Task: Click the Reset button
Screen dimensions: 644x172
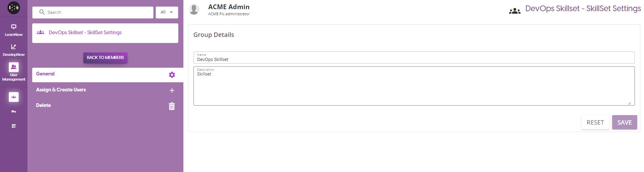Action: point(595,123)
